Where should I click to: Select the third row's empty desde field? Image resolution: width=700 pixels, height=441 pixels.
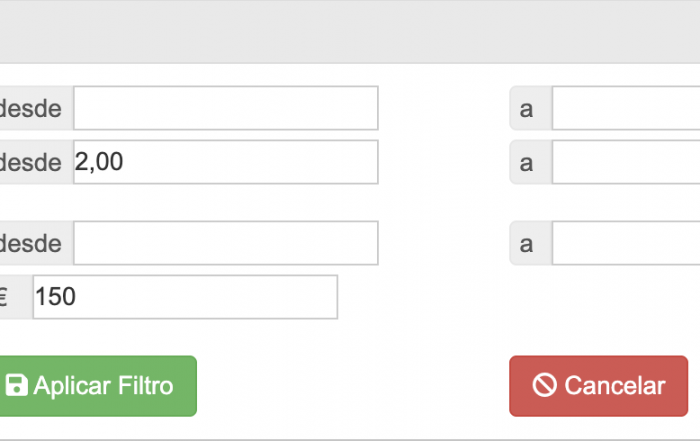click(x=225, y=243)
